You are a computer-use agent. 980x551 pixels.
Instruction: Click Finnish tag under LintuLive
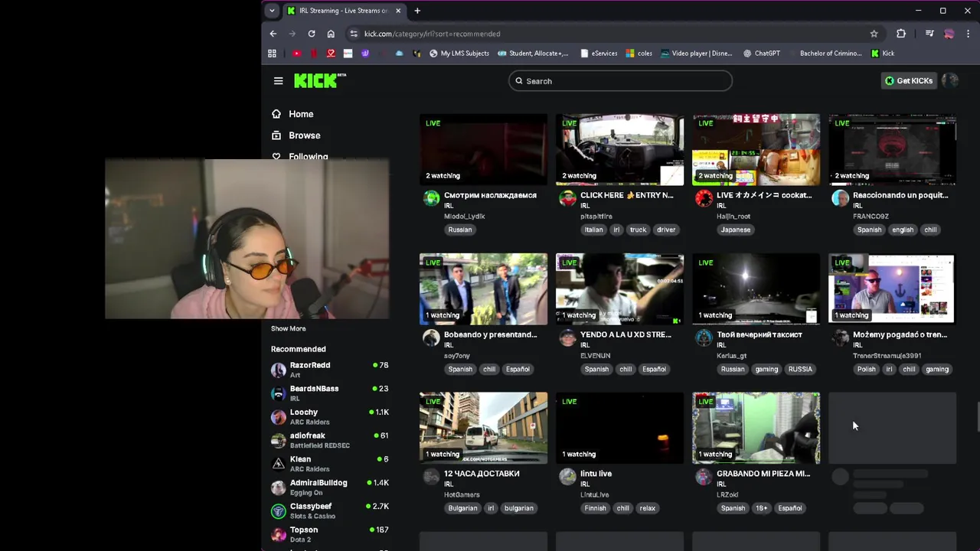point(595,508)
